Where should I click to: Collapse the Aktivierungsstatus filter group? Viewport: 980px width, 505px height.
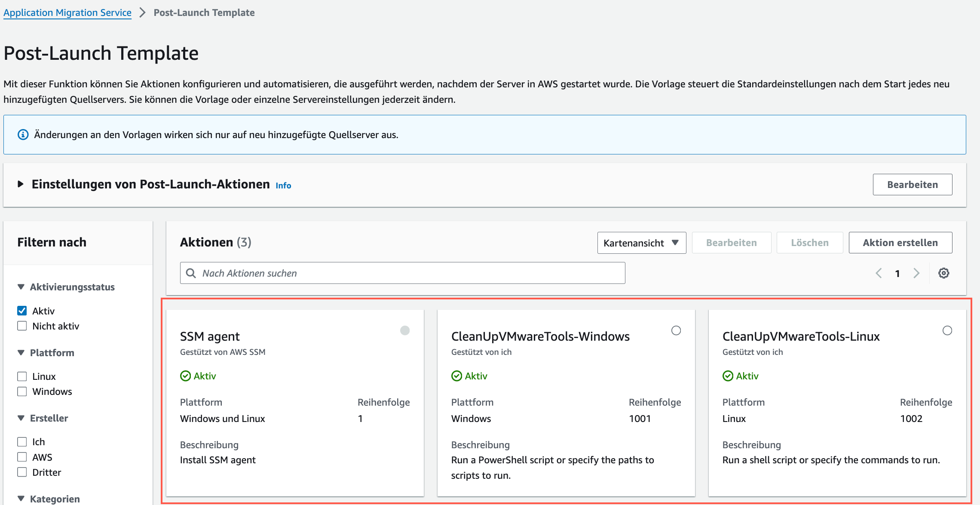pyautogui.click(x=21, y=287)
